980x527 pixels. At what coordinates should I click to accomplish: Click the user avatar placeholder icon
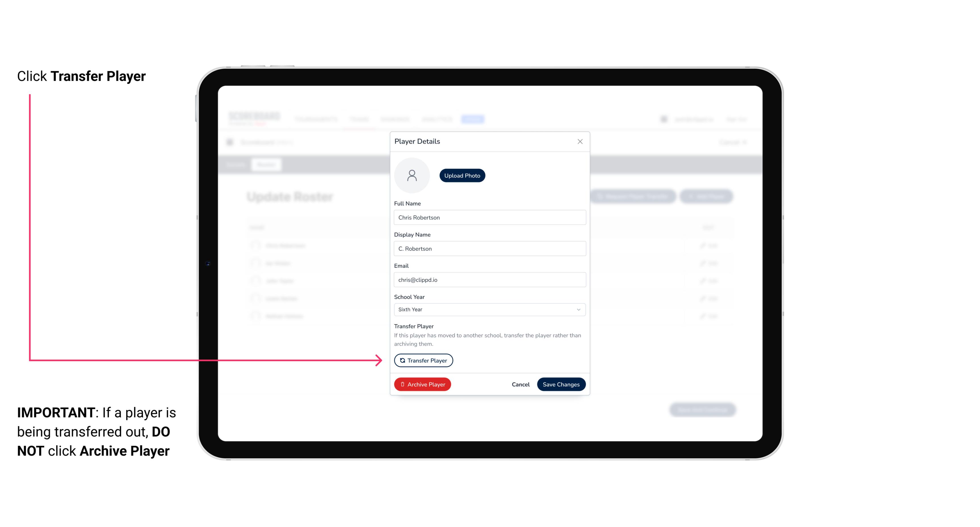(x=412, y=175)
